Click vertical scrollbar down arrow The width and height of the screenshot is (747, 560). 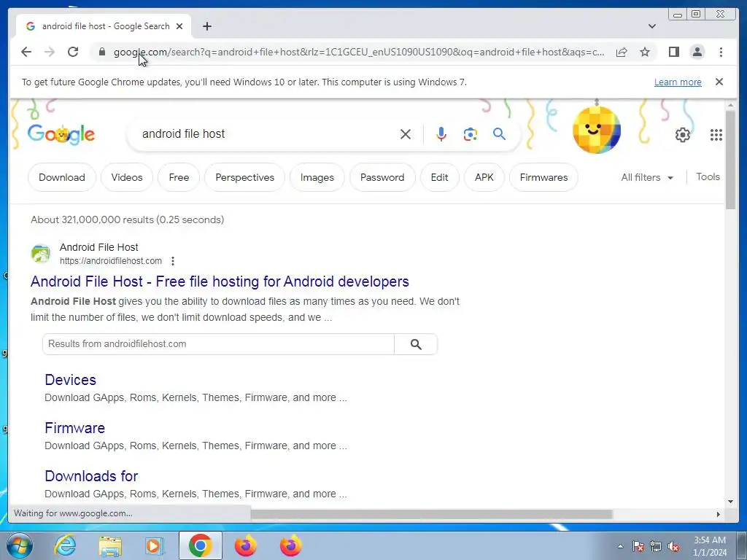coord(731,501)
